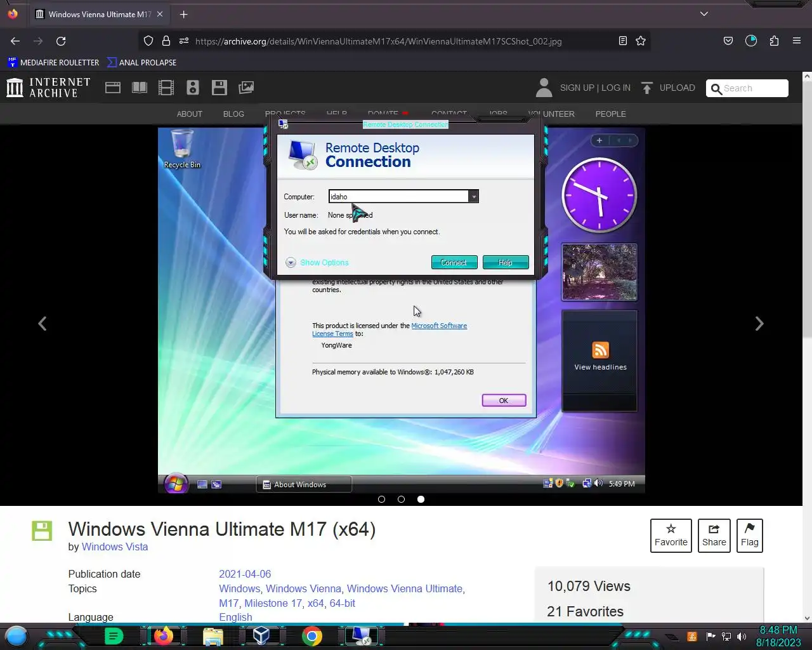The height and width of the screenshot is (650, 812).
Task: Open a new browser tab
Action: pos(183,14)
